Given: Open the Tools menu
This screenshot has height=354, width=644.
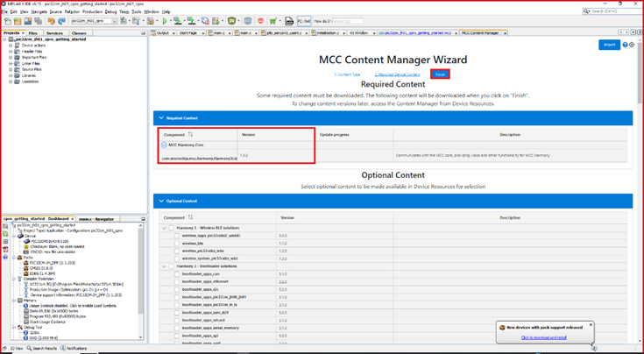Looking at the screenshot, I should pos(137,12).
